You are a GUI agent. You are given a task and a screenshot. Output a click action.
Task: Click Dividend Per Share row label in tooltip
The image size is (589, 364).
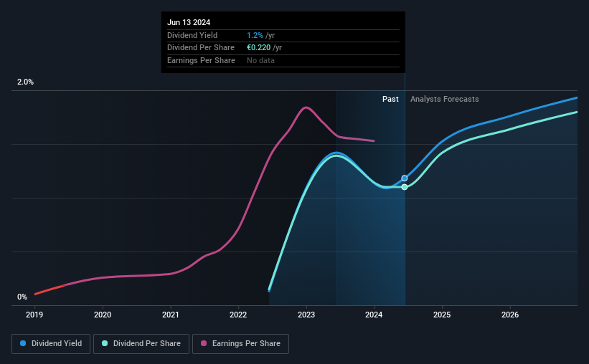pyautogui.click(x=201, y=48)
